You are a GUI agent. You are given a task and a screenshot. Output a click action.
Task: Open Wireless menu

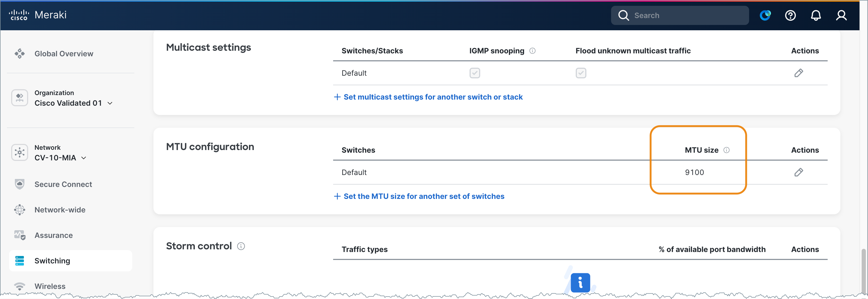point(50,286)
